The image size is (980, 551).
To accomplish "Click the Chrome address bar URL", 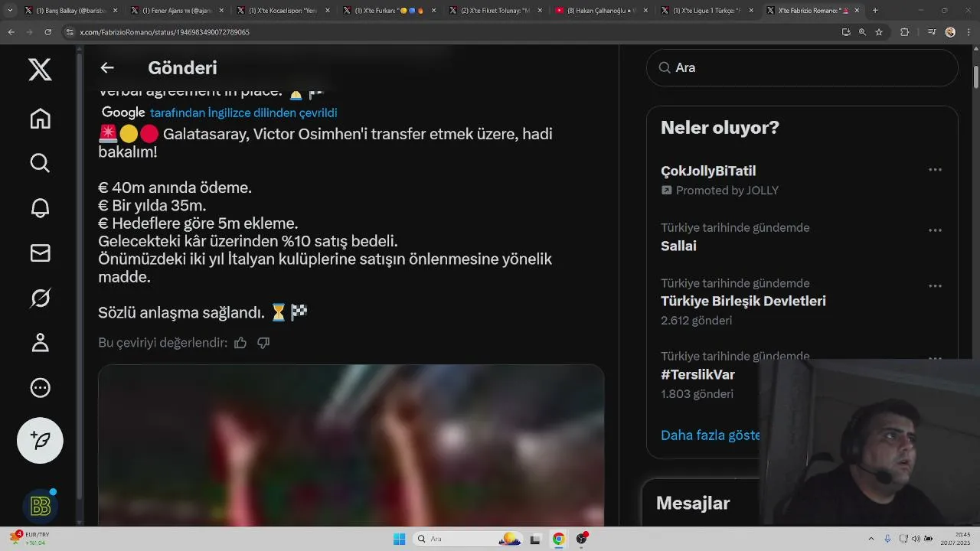I will tap(165, 32).
